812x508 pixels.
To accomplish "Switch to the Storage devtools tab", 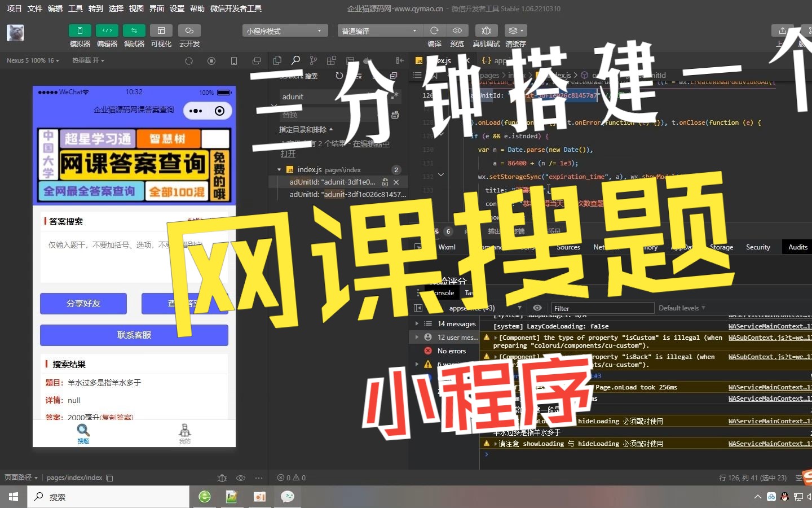I will (x=722, y=247).
